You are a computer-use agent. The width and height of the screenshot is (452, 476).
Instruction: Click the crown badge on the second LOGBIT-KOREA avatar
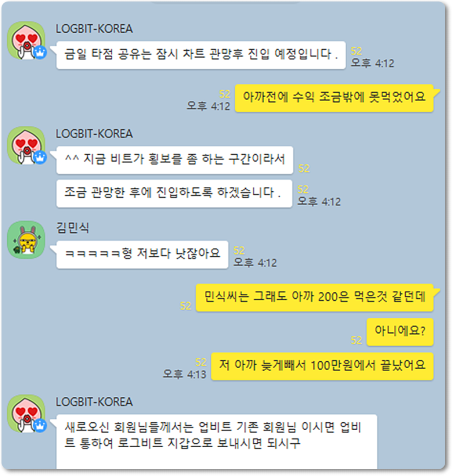(x=40, y=158)
